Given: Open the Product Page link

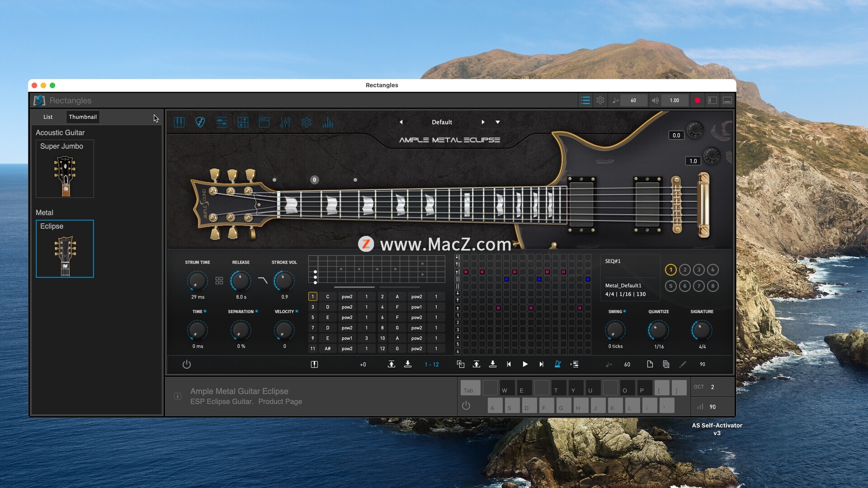Looking at the screenshot, I should 280,402.
